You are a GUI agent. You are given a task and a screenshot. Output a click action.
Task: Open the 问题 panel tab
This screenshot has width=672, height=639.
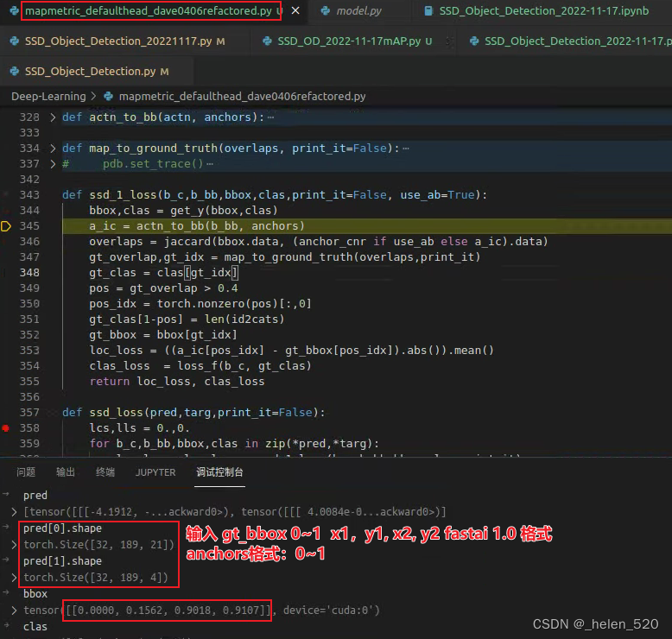tap(26, 472)
